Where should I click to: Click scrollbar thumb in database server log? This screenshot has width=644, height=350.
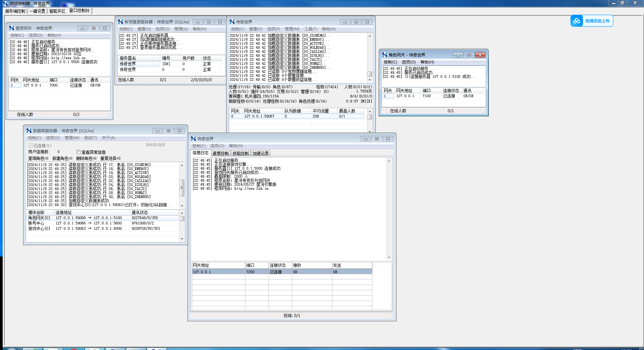click(182, 187)
